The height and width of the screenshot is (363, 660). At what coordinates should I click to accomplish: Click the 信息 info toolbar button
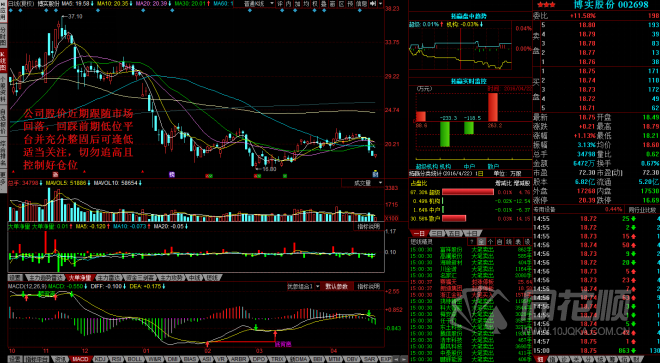point(361,4)
